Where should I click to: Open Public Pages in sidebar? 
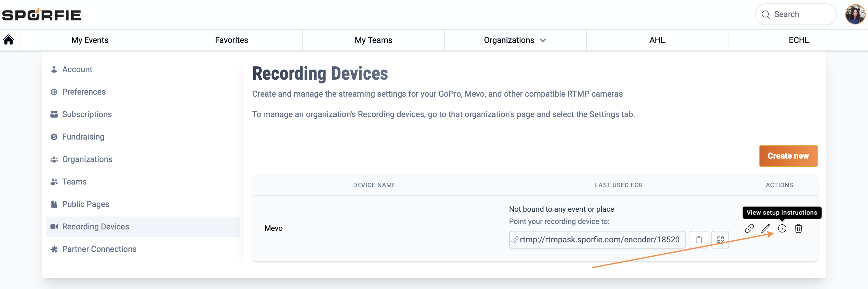(143, 204)
